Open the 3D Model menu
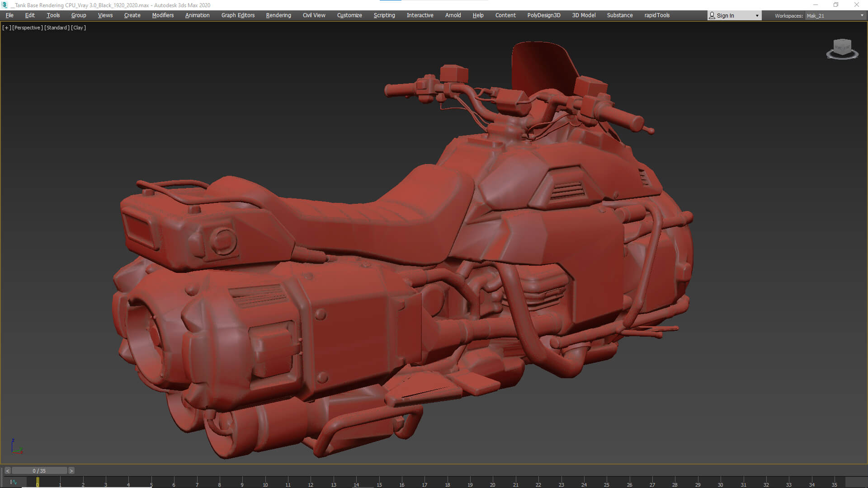Image resolution: width=868 pixels, height=488 pixels. coord(584,15)
